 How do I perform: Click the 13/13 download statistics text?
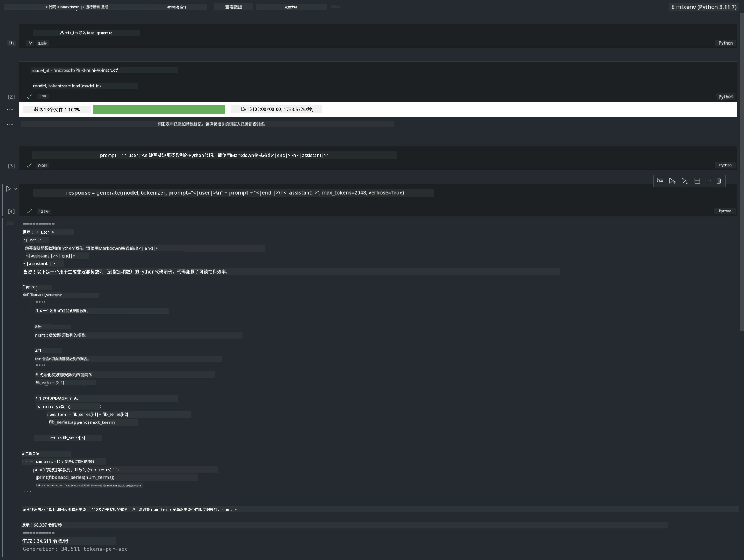277,109
